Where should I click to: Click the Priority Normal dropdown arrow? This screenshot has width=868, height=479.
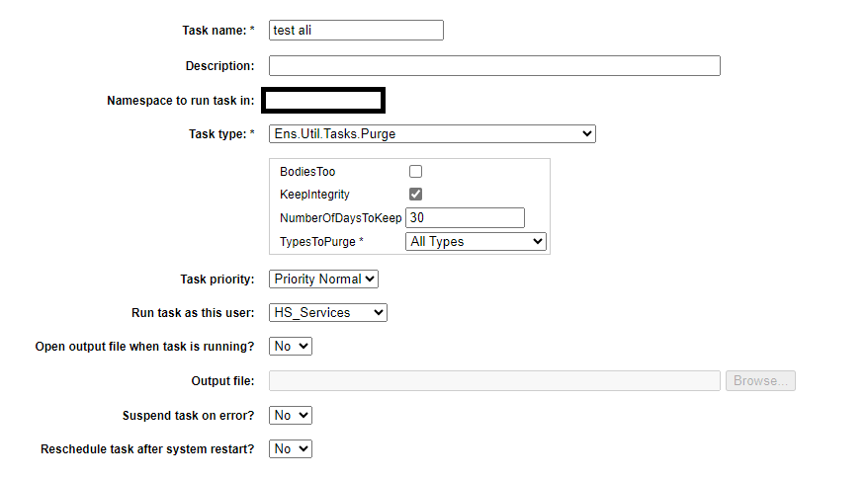pyautogui.click(x=370, y=279)
